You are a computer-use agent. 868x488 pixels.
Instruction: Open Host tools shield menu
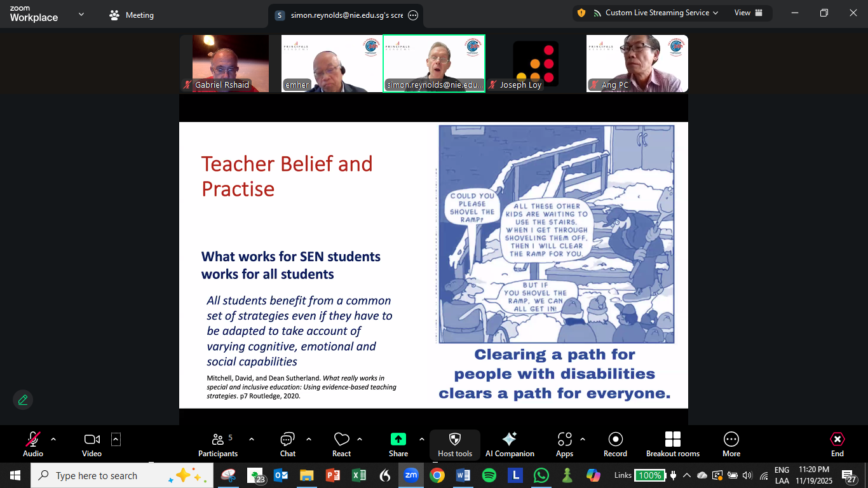[454, 444]
